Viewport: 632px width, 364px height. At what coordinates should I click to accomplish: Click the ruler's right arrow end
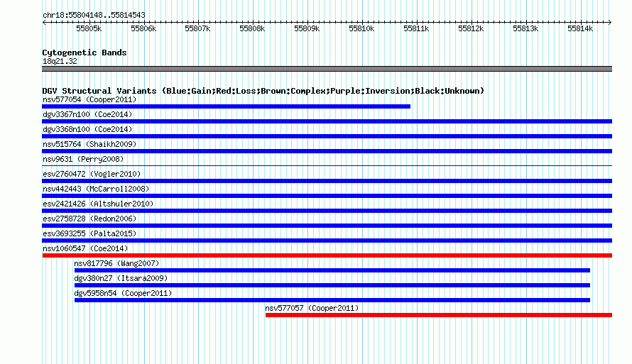[610, 22]
